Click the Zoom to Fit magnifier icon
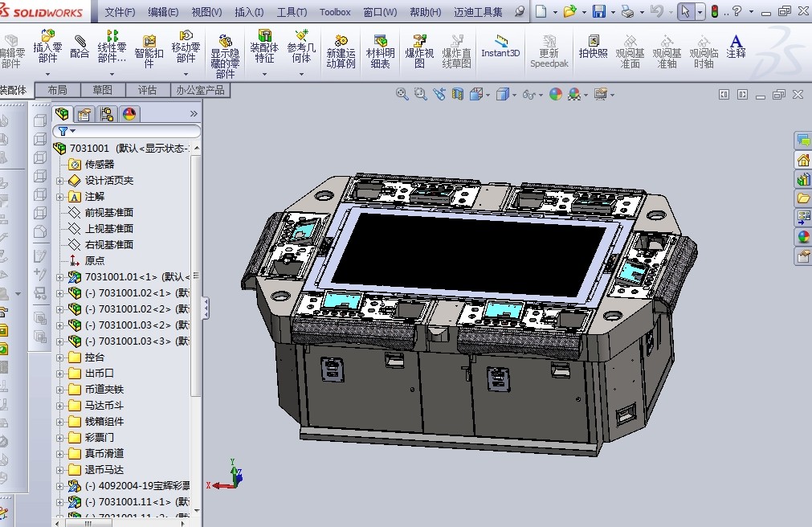This screenshot has width=812, height=527. pos(402,94)
